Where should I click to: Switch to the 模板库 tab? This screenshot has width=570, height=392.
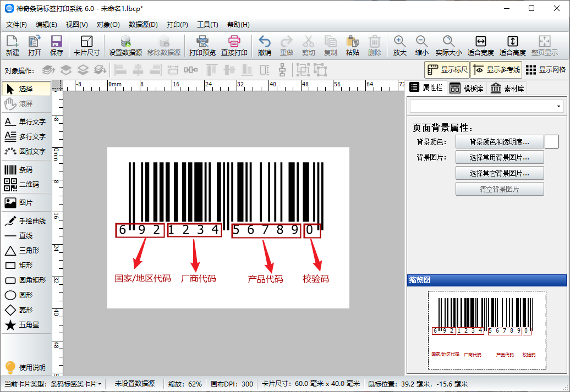click(467, 89)
